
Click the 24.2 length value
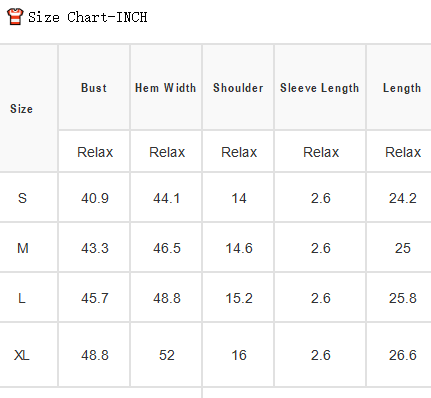point(403,198)
